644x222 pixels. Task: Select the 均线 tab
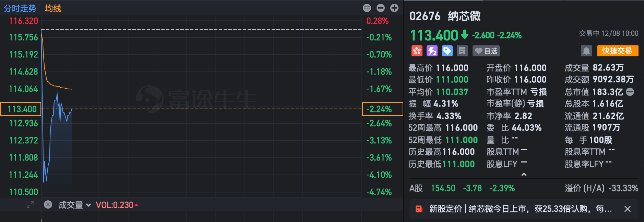pyautogui.click(x=53, y=8)
